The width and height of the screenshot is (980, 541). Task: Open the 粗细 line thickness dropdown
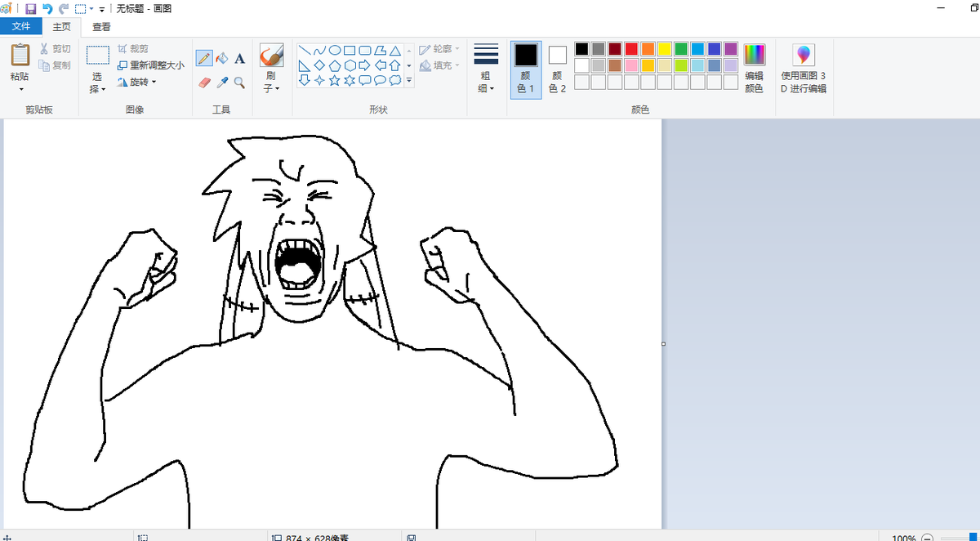(x=486, y=69)
